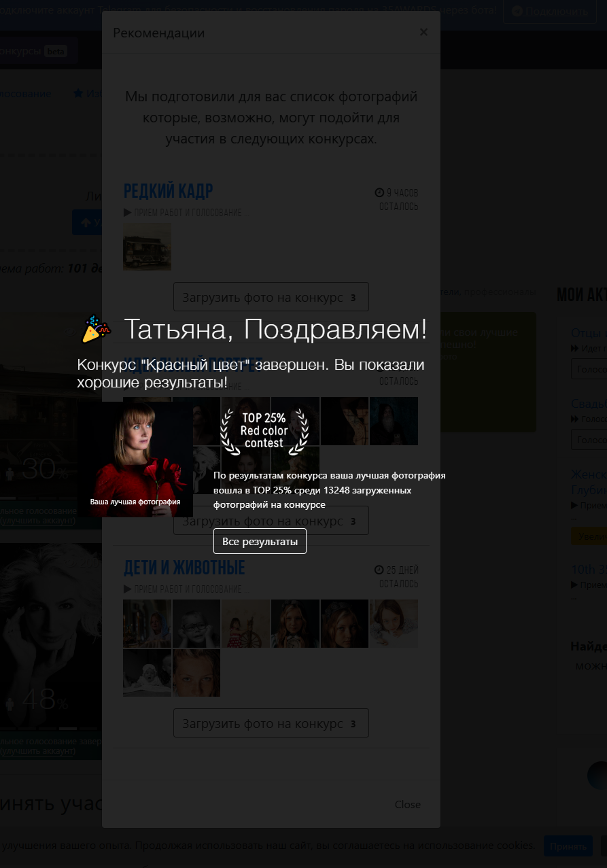Open the Конкурсы beta menu item
The width and height of the screenshot is (607, 868).
33,52
